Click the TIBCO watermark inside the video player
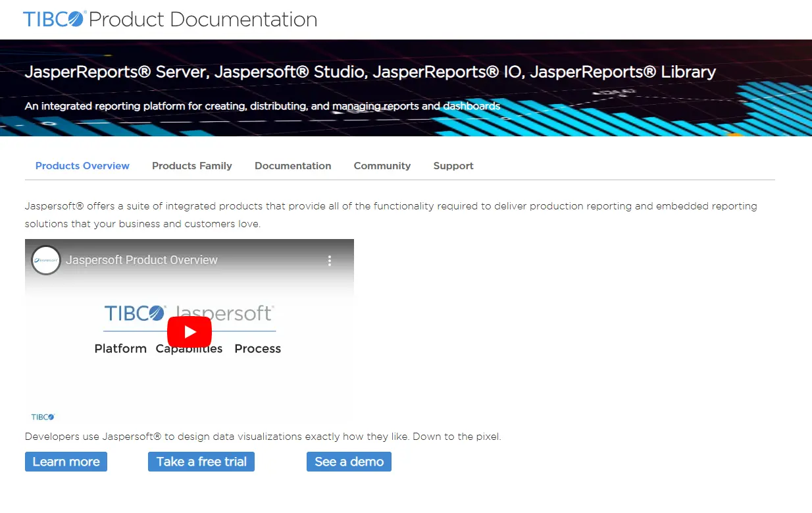The width and height of the screenshot is (812, 513). click(42, 416)
